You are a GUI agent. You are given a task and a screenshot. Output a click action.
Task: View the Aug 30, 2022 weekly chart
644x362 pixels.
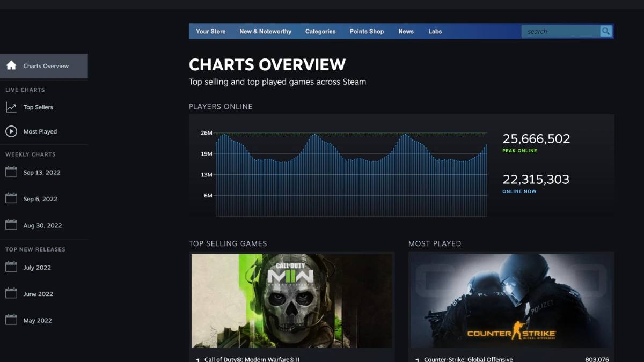coord(42,225)
